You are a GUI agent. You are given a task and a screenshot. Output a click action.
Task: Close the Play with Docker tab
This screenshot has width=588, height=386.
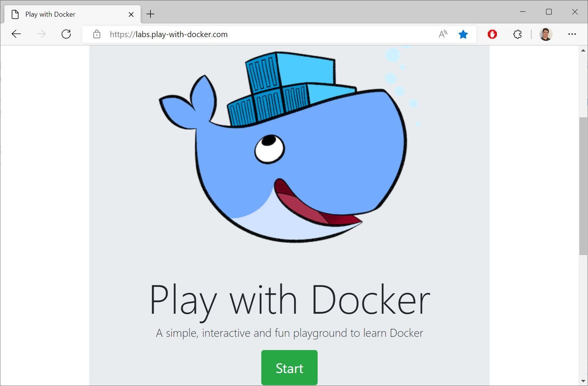coord(131,14)
